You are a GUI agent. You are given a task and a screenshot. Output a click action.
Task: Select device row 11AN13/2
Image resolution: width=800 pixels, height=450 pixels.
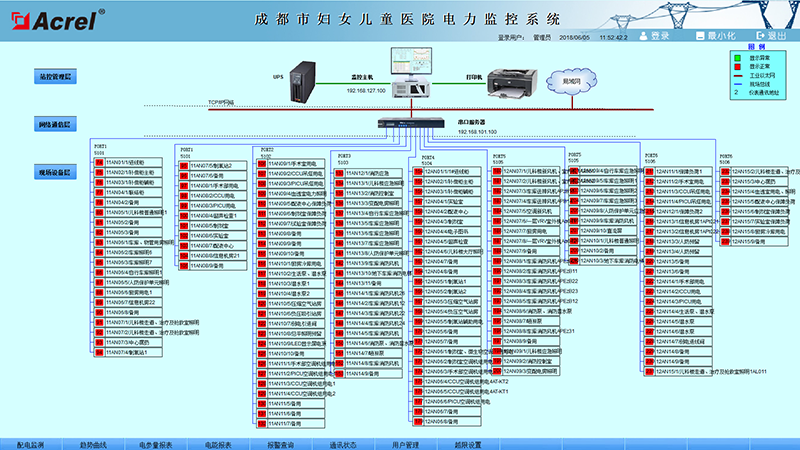tap(368, 193)
